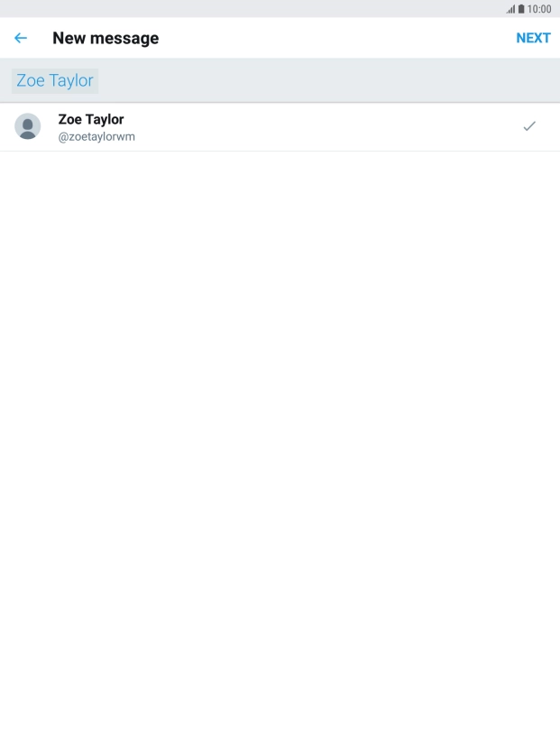Click the New message title

point(106,38)
